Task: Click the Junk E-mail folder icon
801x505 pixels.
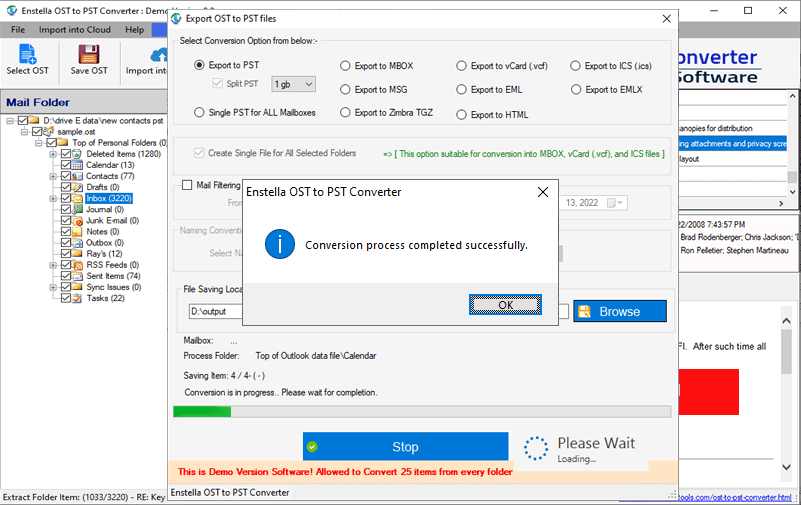Action: pos(79,220)
